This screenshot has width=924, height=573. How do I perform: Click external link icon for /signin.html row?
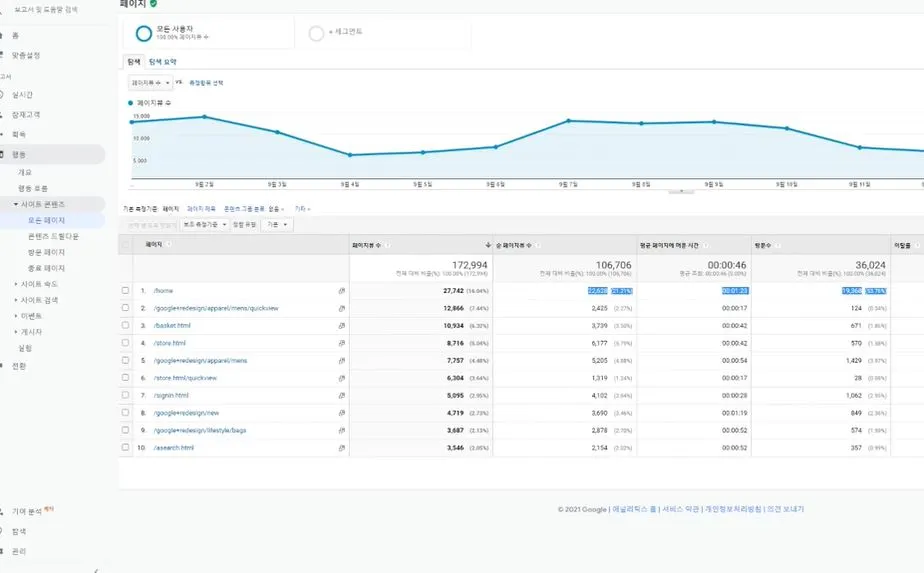tap(342, 396)
